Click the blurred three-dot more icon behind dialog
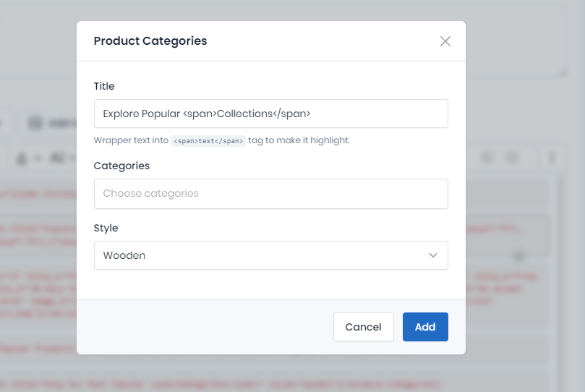585x392 pixels. click(553, 158)
